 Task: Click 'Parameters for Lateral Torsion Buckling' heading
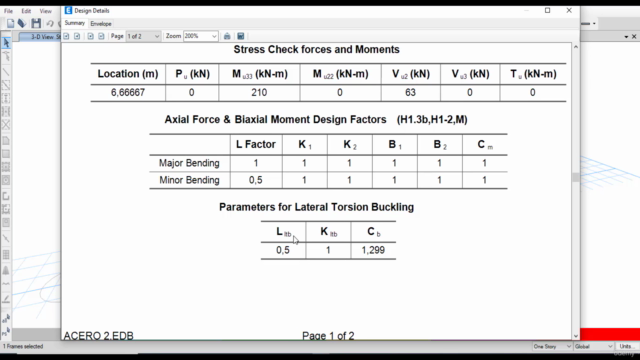pyautogui.click(x=316, y=207)
